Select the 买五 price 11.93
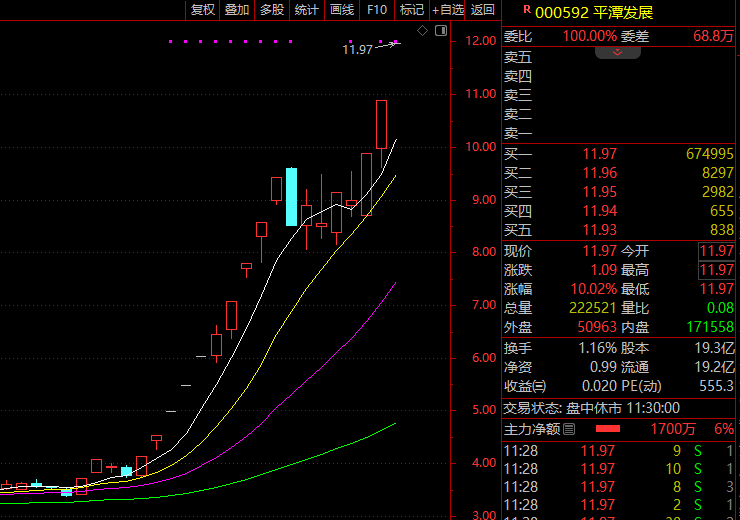 point(599,230)
